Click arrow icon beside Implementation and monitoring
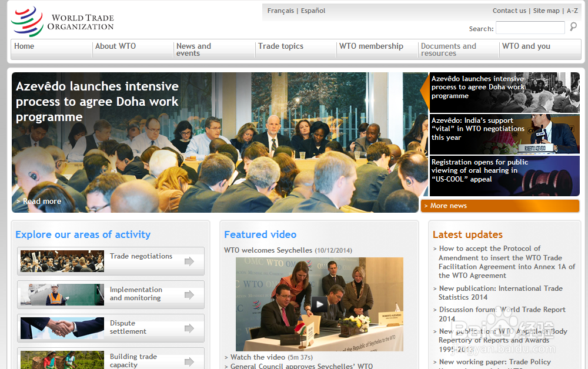588x369 pixels. pos(189,295)
